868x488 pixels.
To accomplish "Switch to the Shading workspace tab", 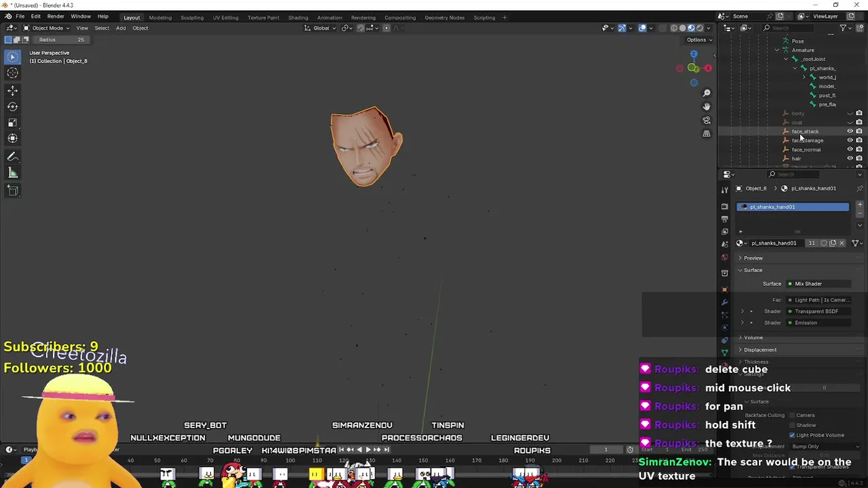I will coord(298,18).
